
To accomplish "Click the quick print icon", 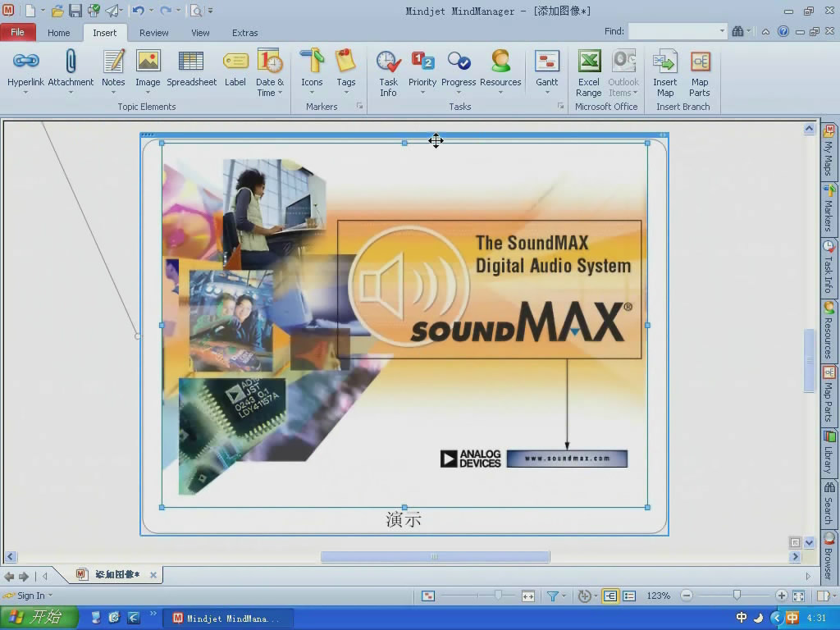I will pyautogui.click(x=94, y=10).
